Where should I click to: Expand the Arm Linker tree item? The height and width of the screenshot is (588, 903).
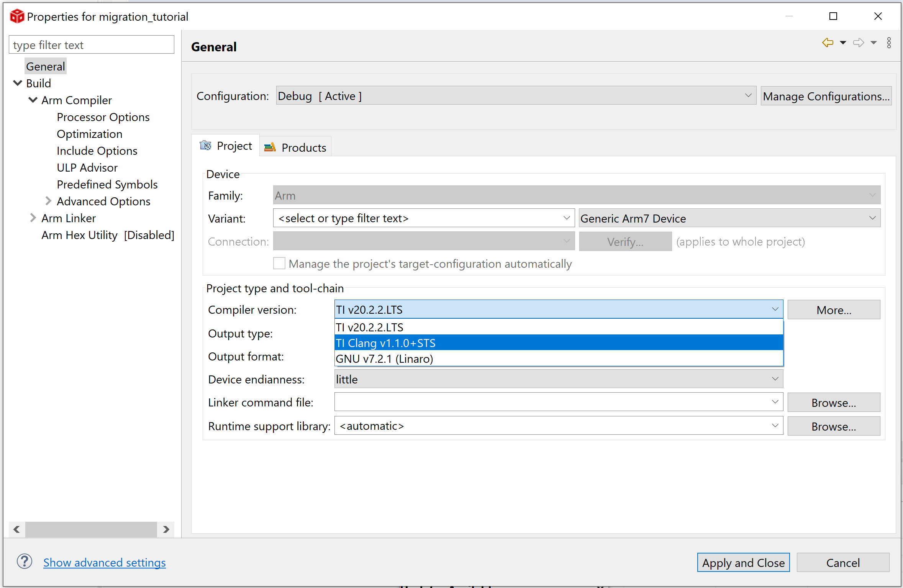click(33, 218)
